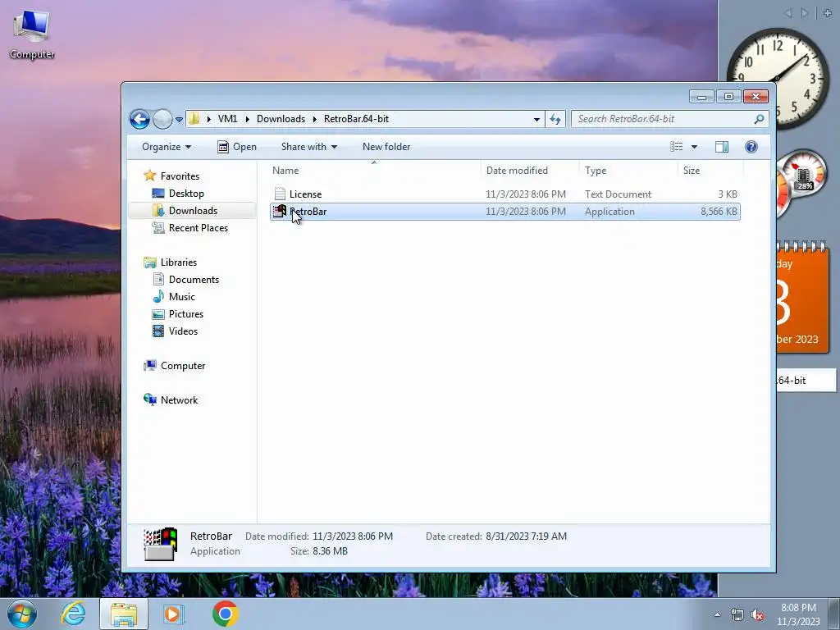Select Network in the navigation pane
The height and width of the screenshot is (630, 840).
pos(179,399)
